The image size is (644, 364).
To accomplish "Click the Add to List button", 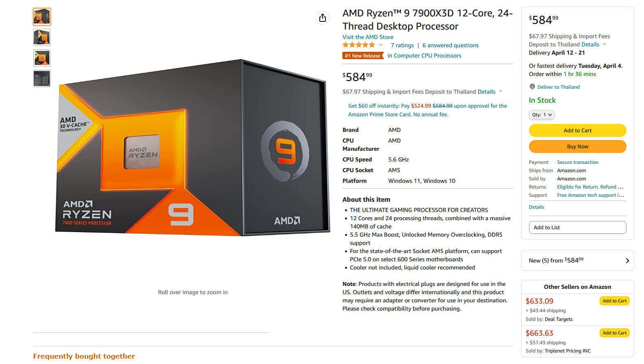I will pos(577,227).
